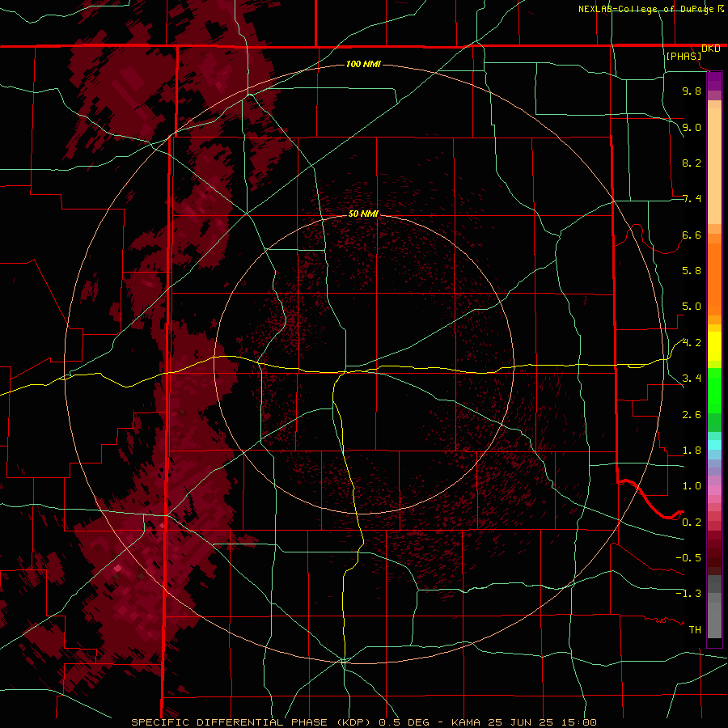The width and height of the screenshot is (728, 728).
Task: Click the 8.2 value on the legend
Action: [692, 163]
